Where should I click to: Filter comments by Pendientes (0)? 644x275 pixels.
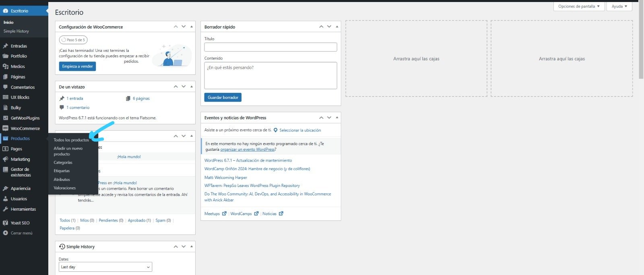[x=111, y=220]
